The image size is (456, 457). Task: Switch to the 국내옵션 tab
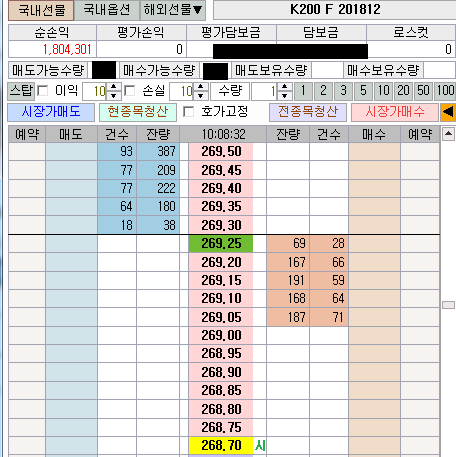107,10
